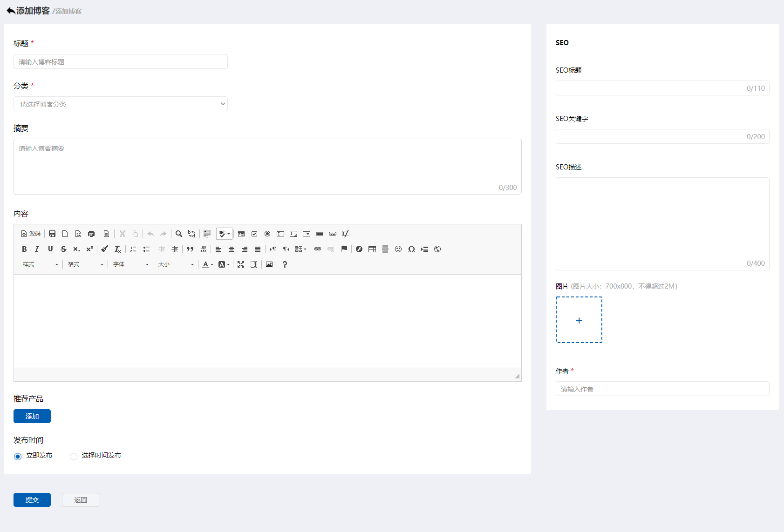Open the find search icon in editor
This screenshot has width=784, height=532.
(x=179, y=234)
